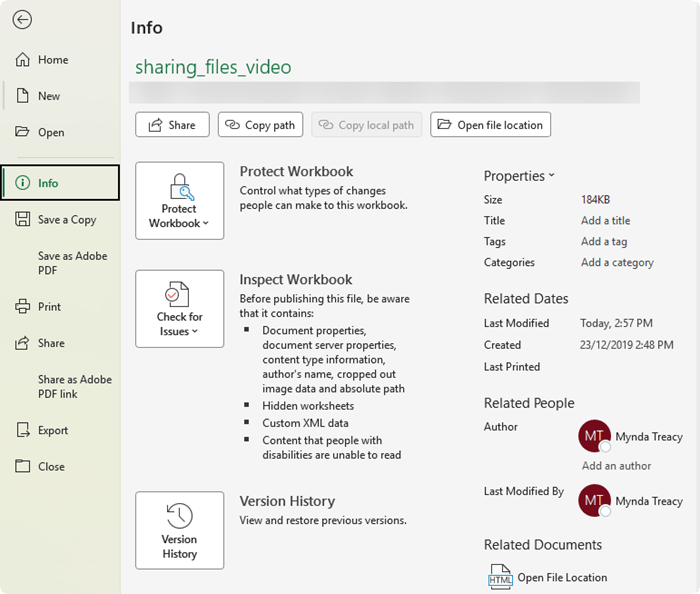Click the Close folder icon in sidebar
Screen dimensions: 700x594
(x=22, y=466)
